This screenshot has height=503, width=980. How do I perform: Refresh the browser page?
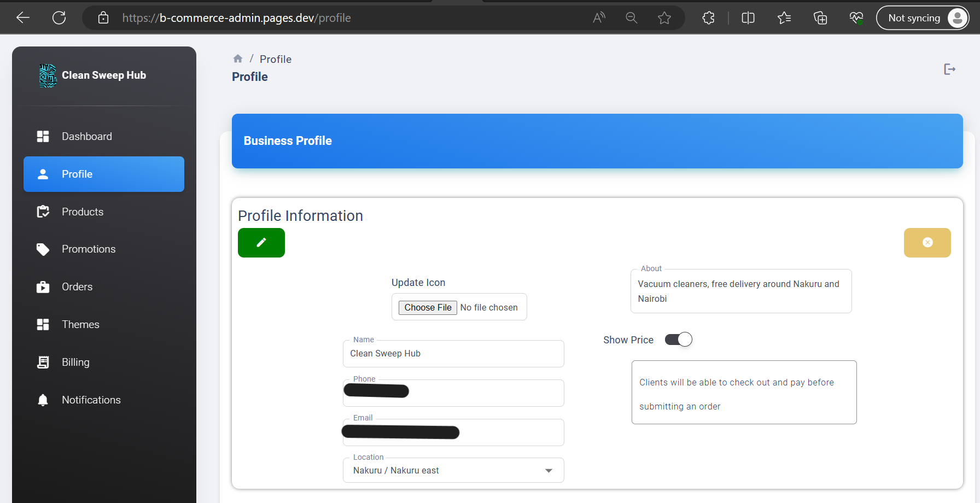pos(59,18)
